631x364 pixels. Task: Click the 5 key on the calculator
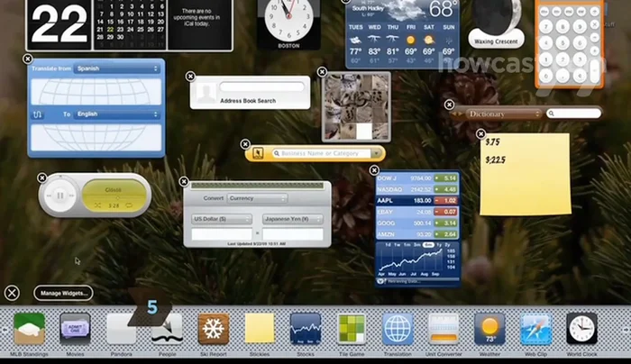(x=562, y=43)
